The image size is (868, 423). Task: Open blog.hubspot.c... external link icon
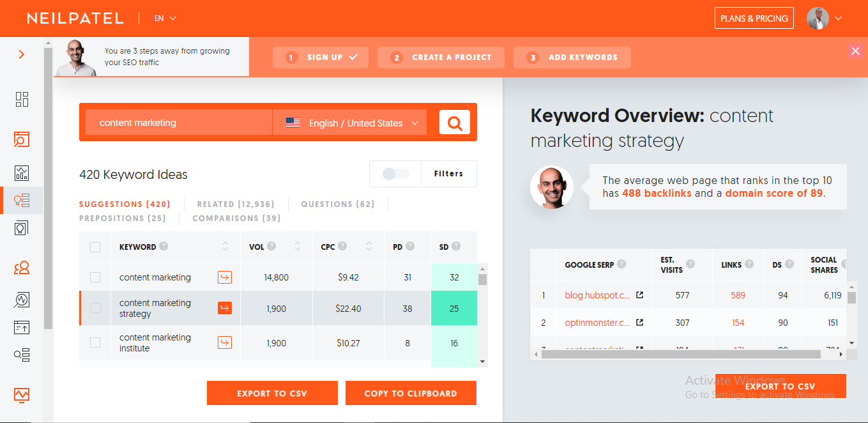tap(640, 295)
